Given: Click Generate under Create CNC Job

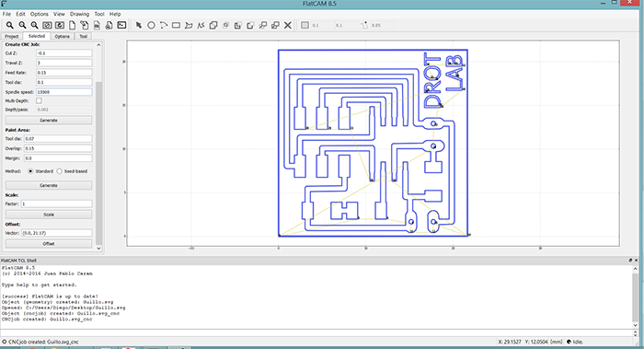Looking at the screenshot, I should coord(49,120).
